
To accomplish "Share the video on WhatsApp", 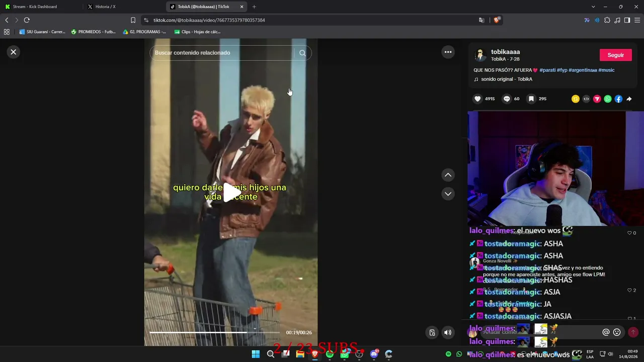I will pyautogui.click(x=608, y=99).
